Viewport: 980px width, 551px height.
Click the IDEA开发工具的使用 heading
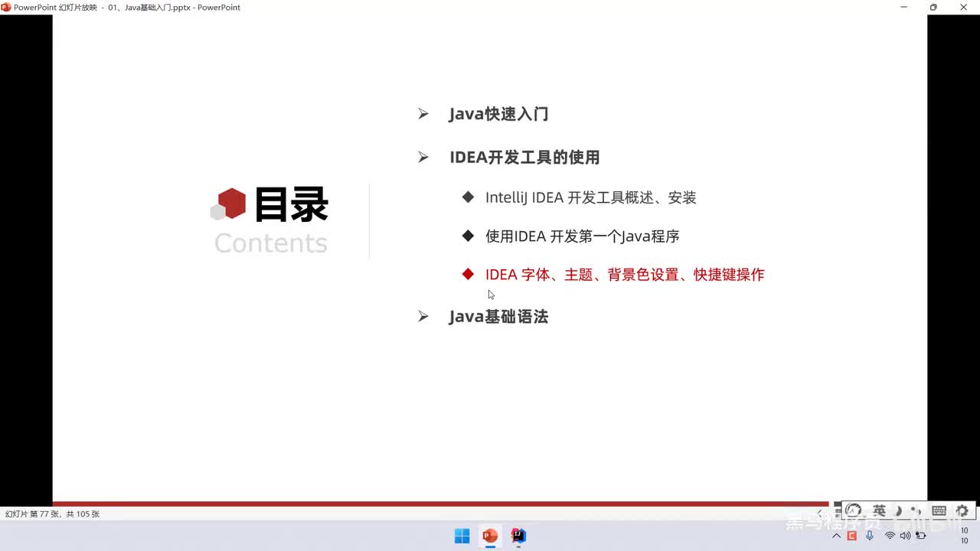(x=524, y=157)
